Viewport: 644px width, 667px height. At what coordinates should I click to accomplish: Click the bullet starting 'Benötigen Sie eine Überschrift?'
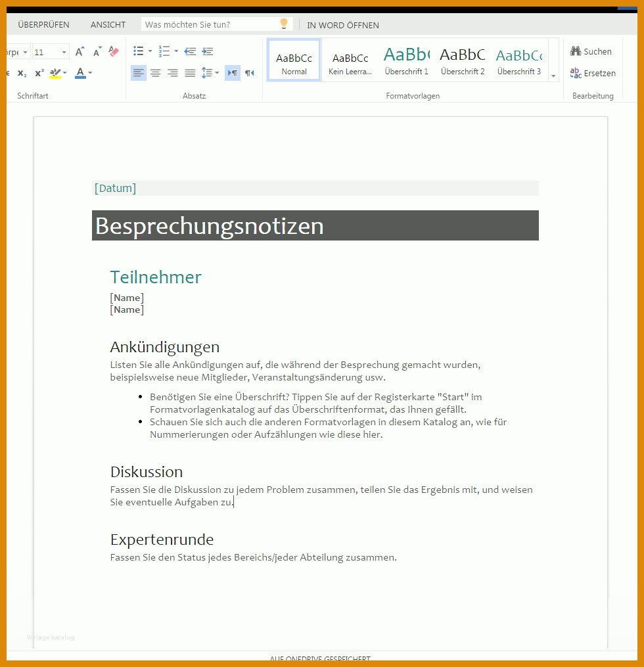pyautogui.click(x=315, y=403)
